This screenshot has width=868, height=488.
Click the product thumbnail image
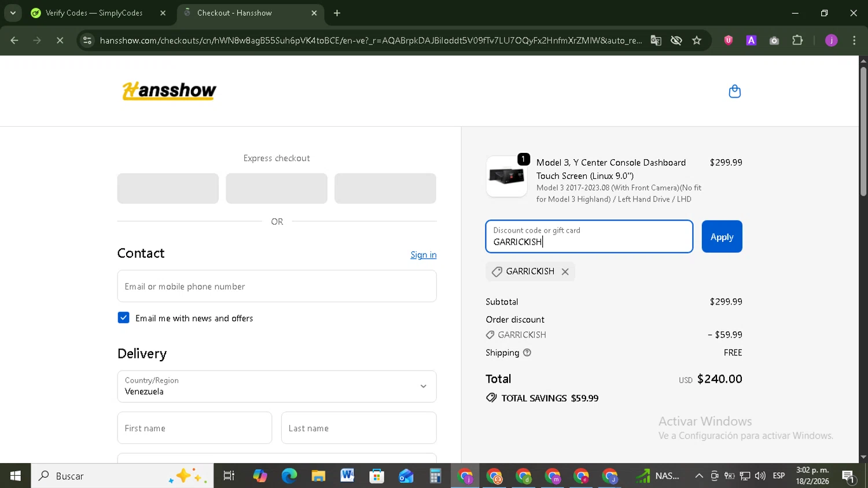click(506, 177)
